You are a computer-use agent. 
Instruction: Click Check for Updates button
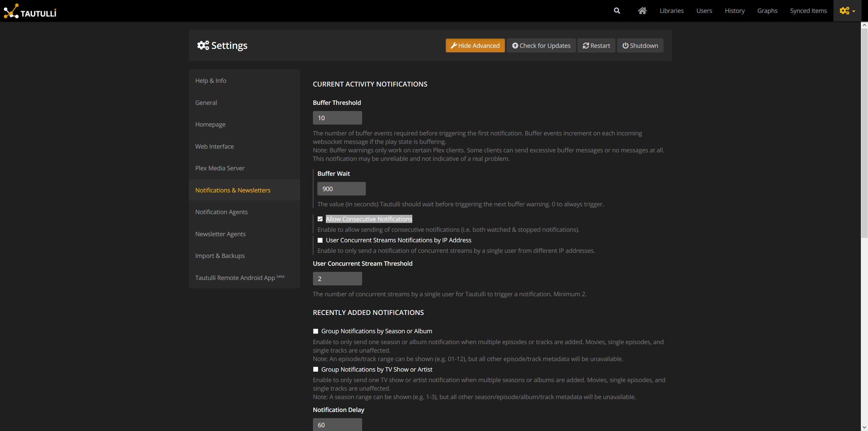click(x=541, y=45)
